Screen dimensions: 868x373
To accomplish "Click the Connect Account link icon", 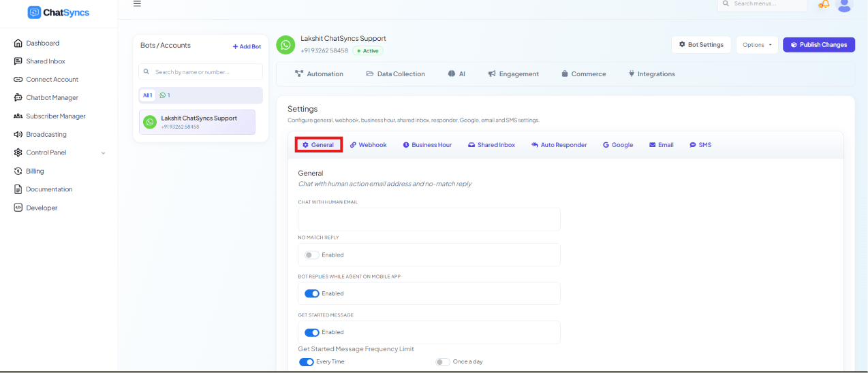I will [x=18, y=80].
